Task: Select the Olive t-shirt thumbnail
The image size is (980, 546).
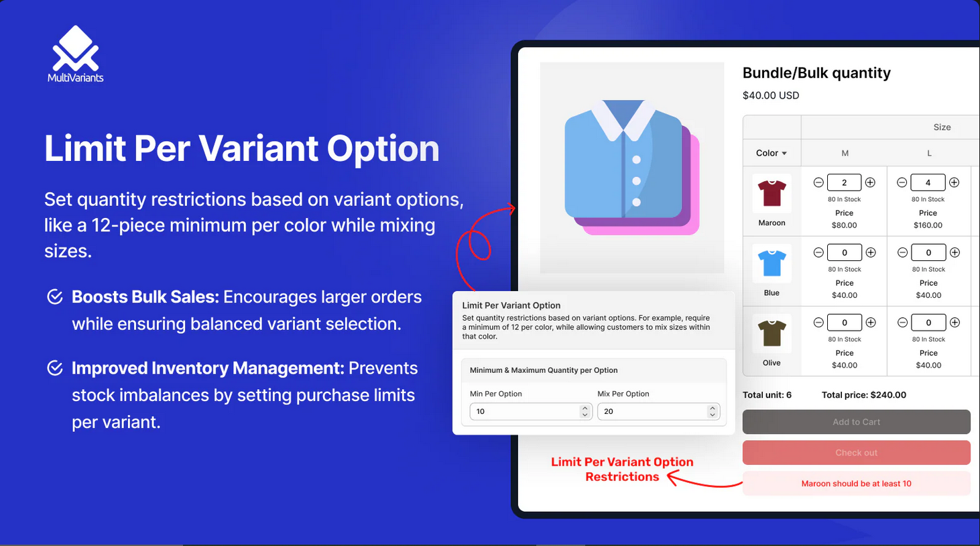Action: (x=772, y=333)
